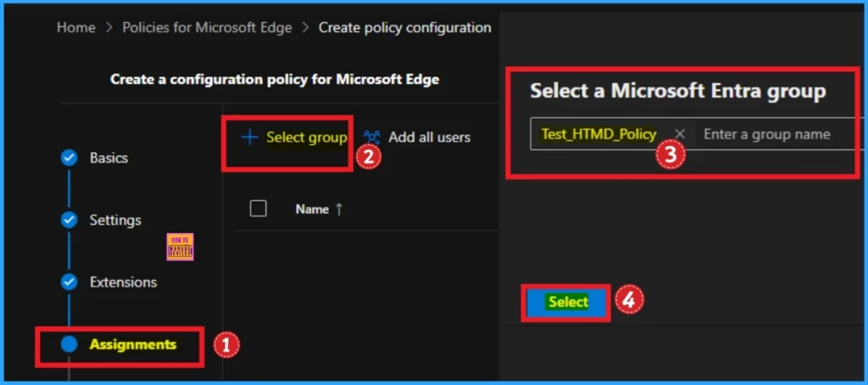
Task: Click the ascending sort arrow next to Name
Action: [x=339, y=209]
